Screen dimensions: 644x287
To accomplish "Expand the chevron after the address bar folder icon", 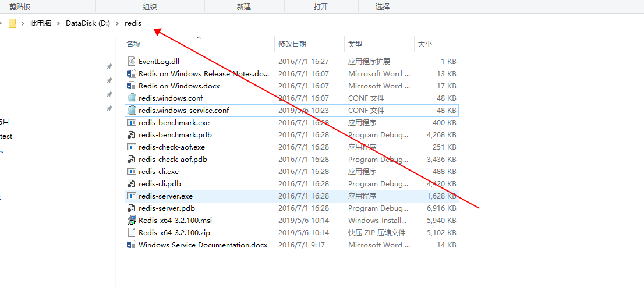I will (x=23, y=23).
